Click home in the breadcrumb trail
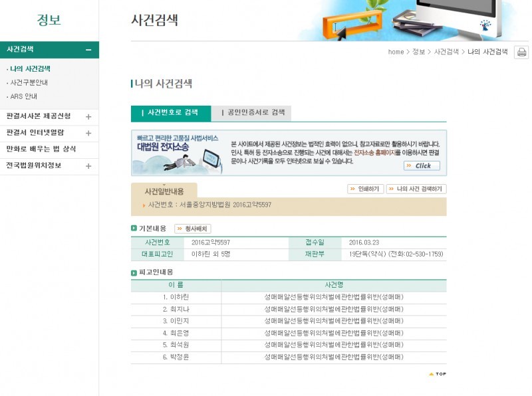 [x=396, y=51]
